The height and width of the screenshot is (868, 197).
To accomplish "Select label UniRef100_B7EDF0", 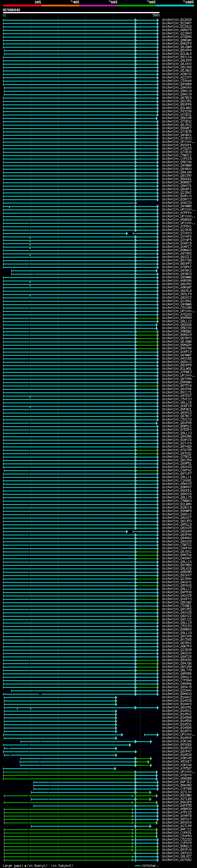I will click(x=177, y=430).
